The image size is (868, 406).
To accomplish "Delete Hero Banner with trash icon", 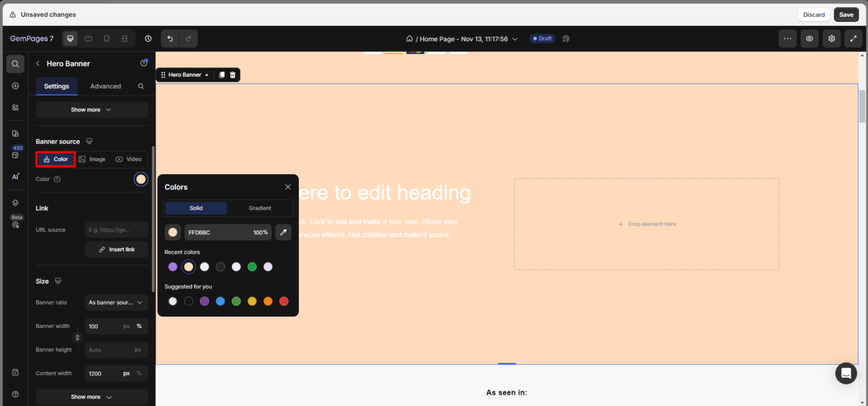I will pyautogui.click(x=232, y=75).
